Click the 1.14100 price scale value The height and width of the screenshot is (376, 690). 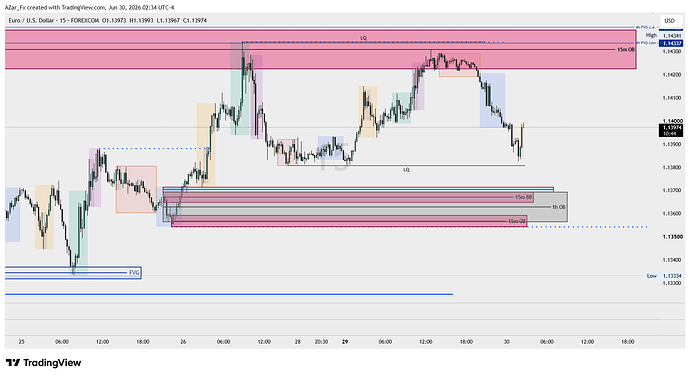(x=672, y=98)
